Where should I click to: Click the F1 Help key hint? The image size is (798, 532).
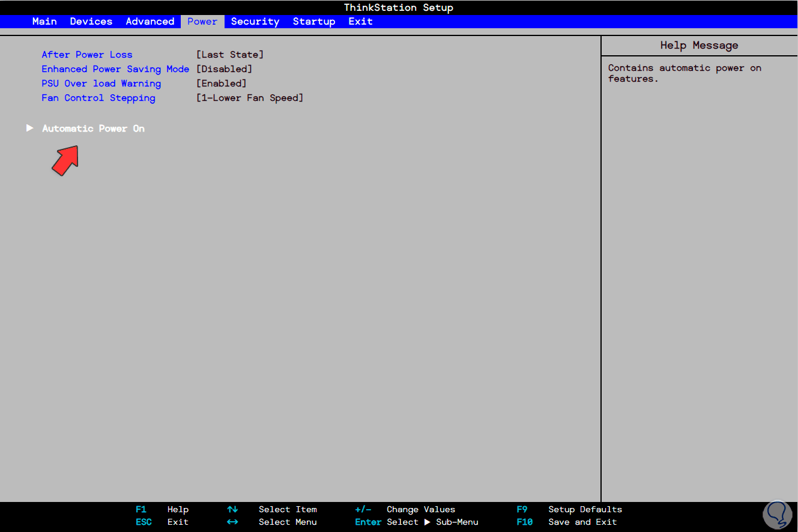pos(162,510)
